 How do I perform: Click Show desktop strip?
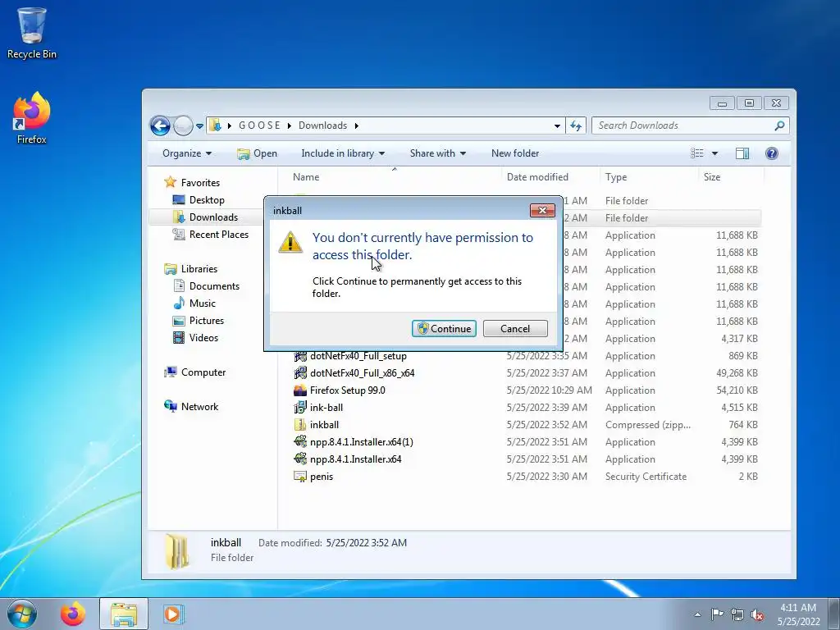click(833, 614)
